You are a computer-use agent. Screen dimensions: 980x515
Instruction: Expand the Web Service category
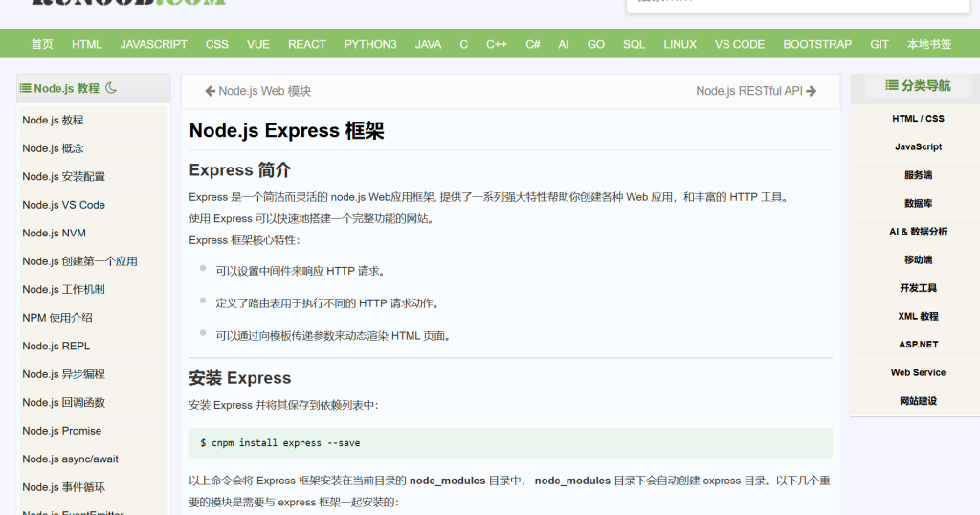point(918,372)
